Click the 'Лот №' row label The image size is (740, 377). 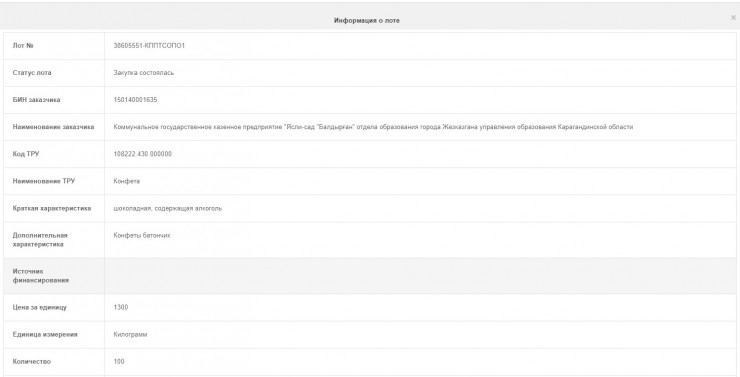[x=23, y=46]
